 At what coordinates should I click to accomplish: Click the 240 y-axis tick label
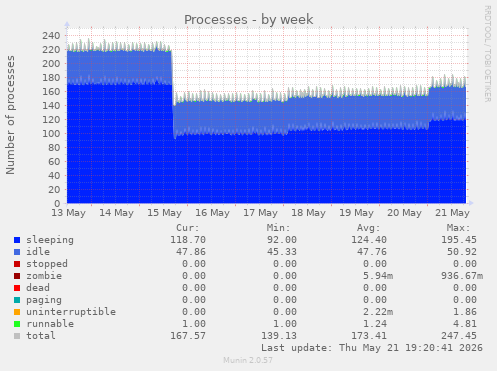(x=51, y=35)
